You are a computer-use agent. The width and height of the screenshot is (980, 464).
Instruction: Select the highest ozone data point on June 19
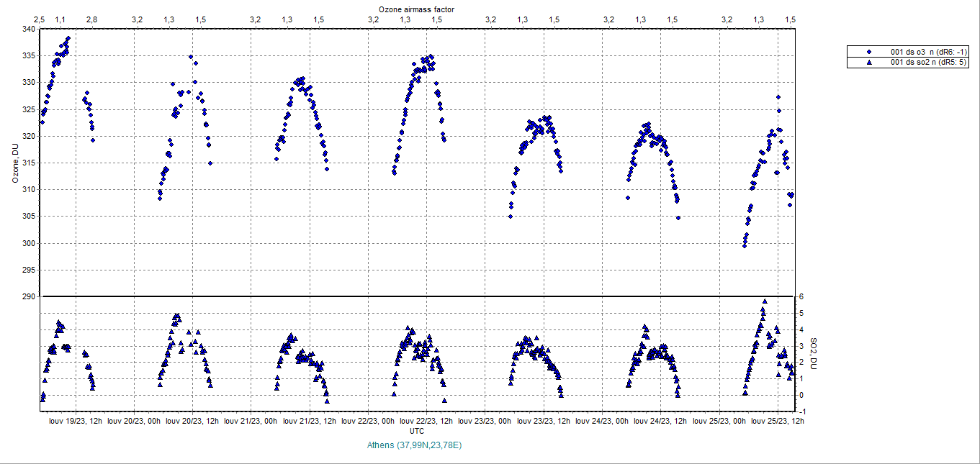[68, 38]
